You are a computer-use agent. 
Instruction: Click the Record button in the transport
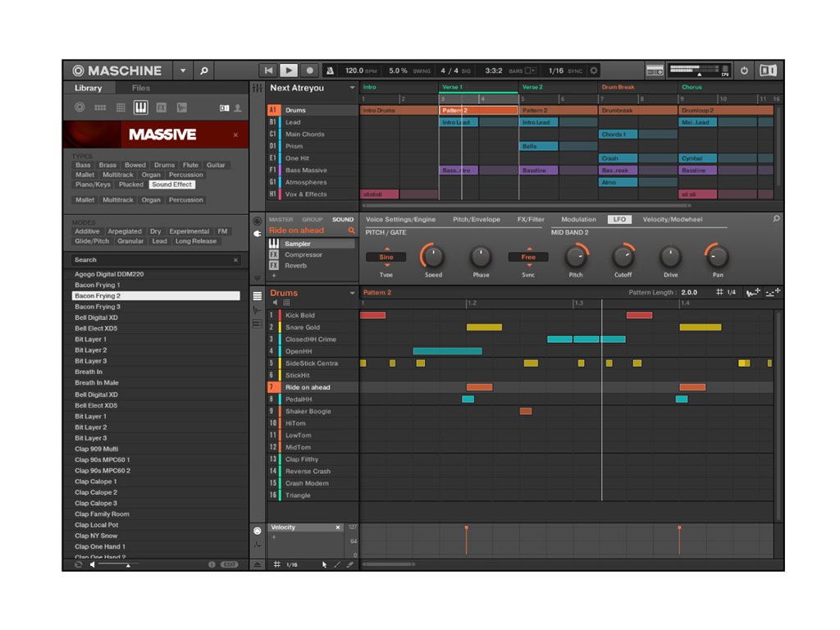pyautogui.click(x=309, y=71)
